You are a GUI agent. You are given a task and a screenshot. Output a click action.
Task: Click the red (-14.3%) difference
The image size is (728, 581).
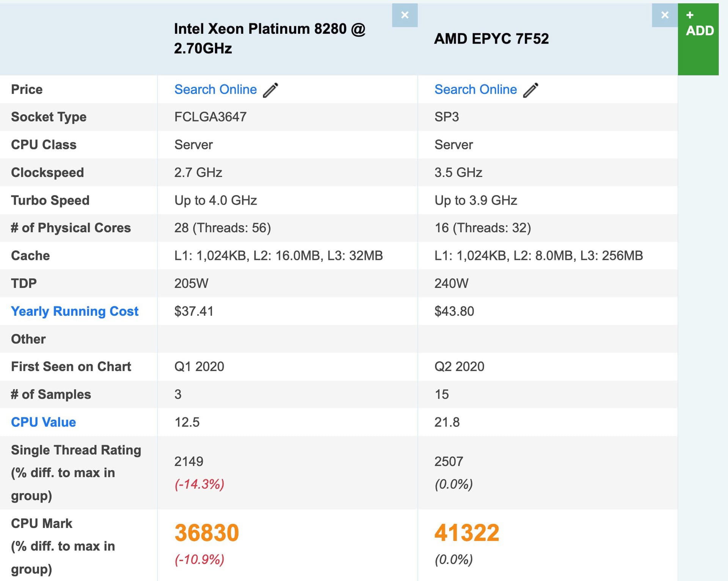(199, 484)
